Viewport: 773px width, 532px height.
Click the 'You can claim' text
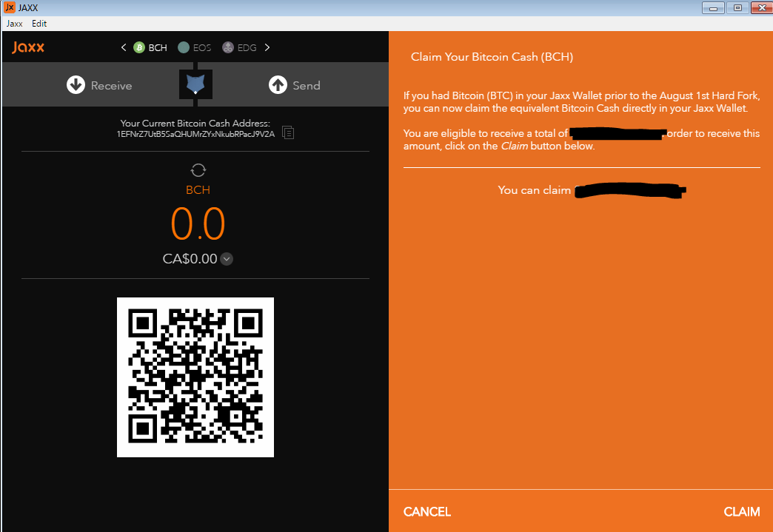pos(534,190)
